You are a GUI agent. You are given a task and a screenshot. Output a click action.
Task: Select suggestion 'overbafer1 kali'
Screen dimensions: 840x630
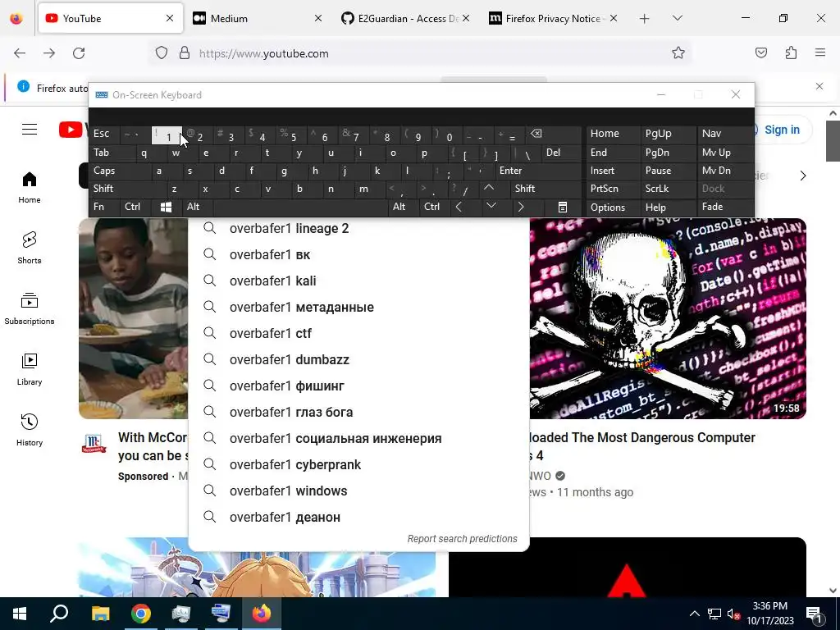click(x=358, y=281)
